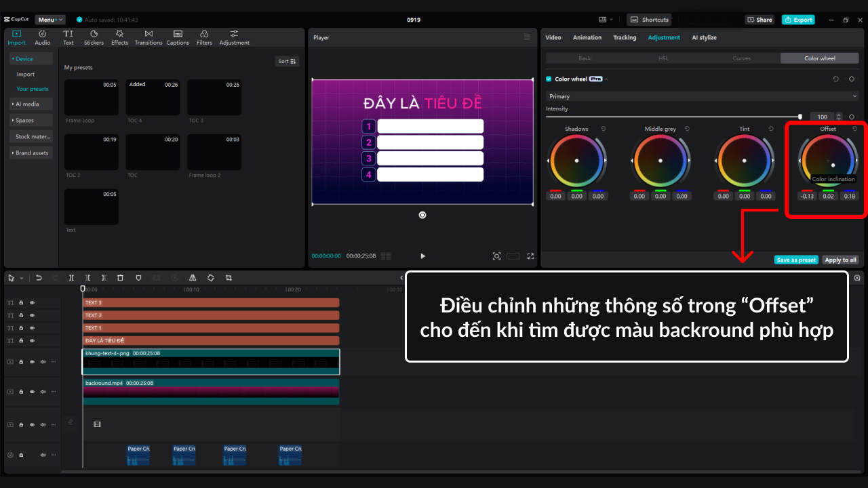Click the Delete trash icon in timeline toolbar
Image resolution: width=868 pixels, height=488 pixels.
(120, 278)
